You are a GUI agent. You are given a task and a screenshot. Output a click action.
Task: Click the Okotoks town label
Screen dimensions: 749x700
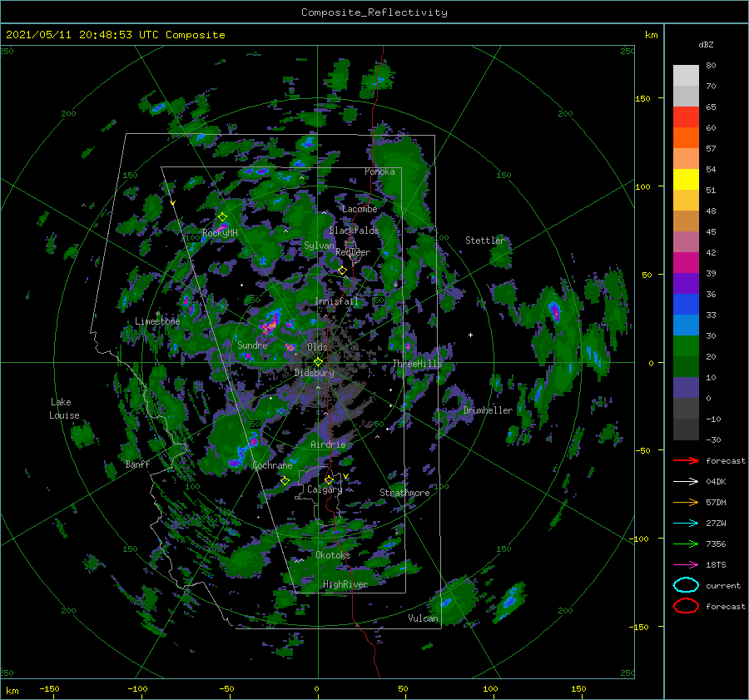333,555
